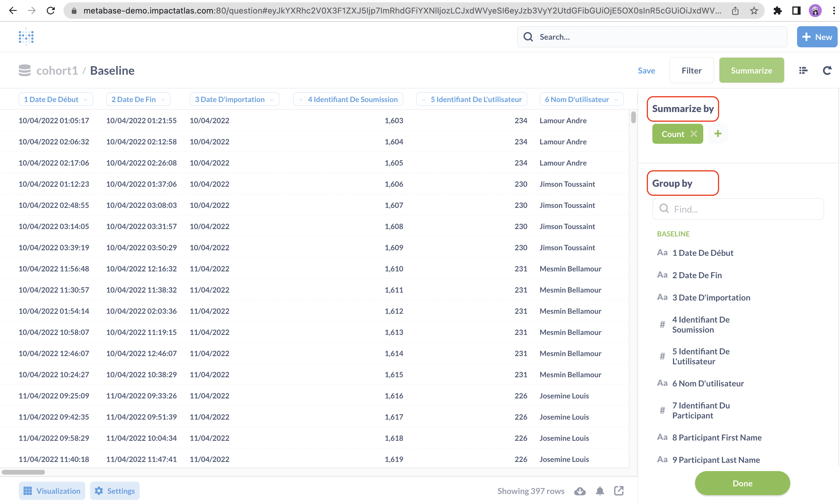Click the refresh query icon
Screen dimensions: 840x504
click(x=827, y=70)
